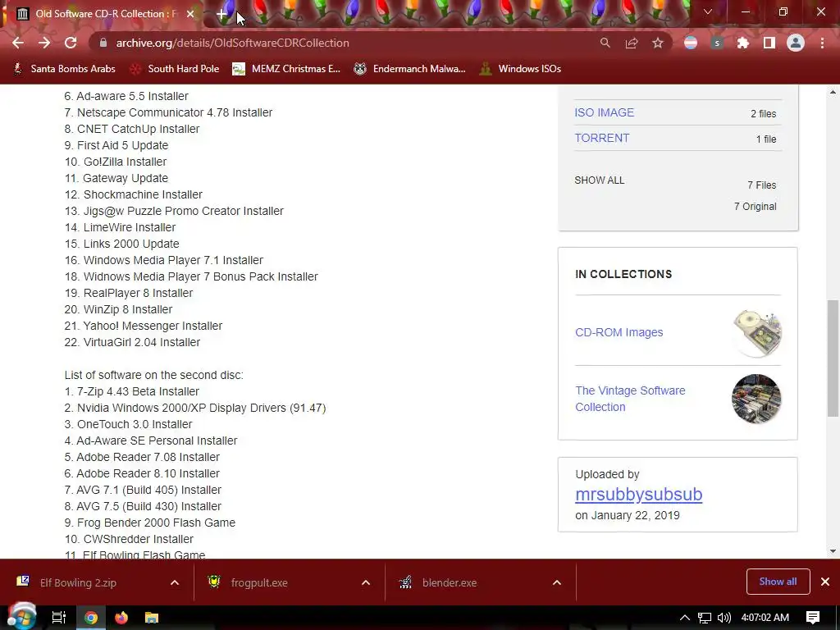Click the taskbar clock 4:07:02 AM
This screenshot has width=840, height=630.
tap(765, 618)
